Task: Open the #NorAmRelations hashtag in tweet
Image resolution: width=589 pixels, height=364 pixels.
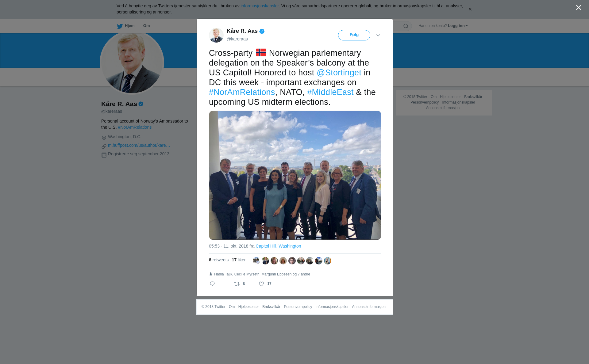Action: coord(242,92)
